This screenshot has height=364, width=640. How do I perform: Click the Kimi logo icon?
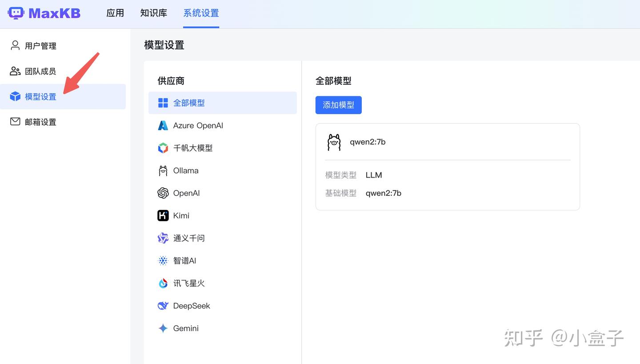click(x=163, y=216)
